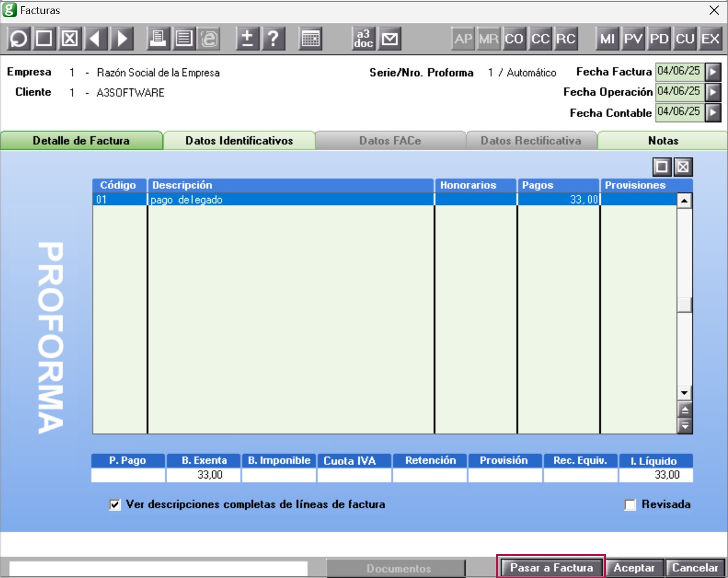Click the empty square new-record toolbar icon
Image resolution: width=728 pixels, height=578 pixels.
44,39
